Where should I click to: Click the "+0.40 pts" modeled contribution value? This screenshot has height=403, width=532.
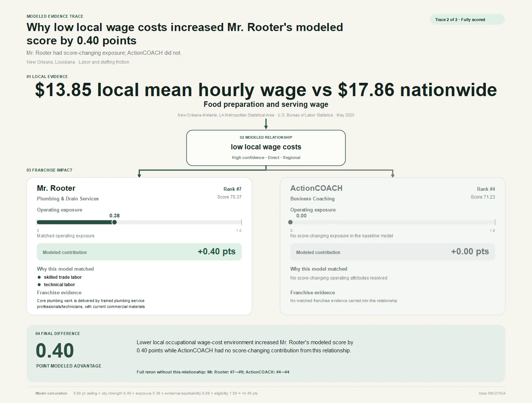[x=216, y=251]
